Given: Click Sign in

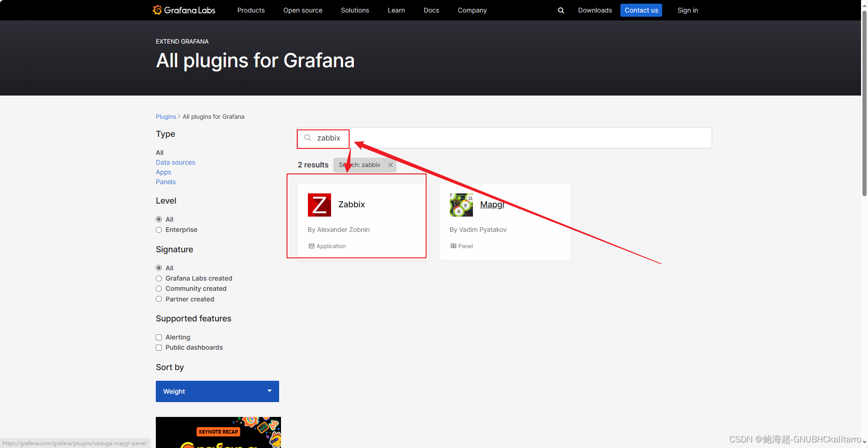Looking at the screenshot, I should tap(688, 10).
